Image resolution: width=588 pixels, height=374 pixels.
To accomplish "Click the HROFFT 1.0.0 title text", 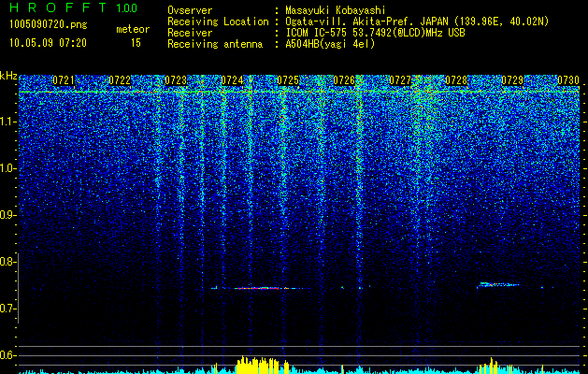I will pyautogui.click(x=73, y=7).
